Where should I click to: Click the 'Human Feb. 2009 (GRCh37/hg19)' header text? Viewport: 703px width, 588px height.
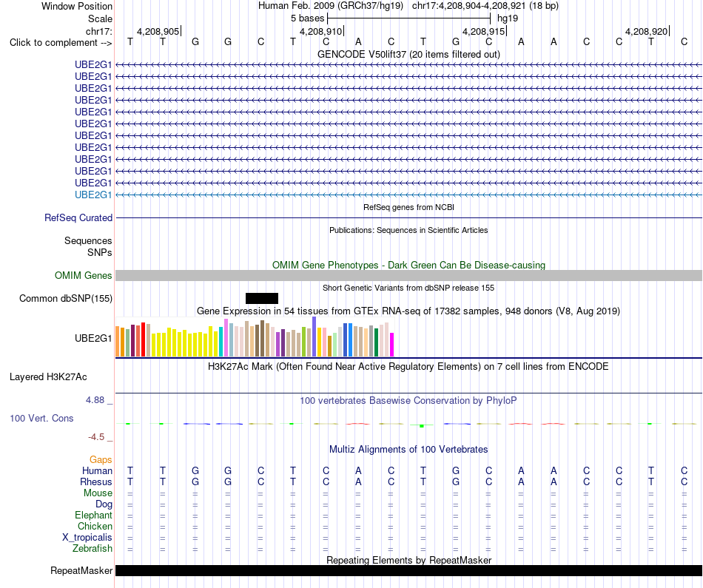[x=331, y=6]
